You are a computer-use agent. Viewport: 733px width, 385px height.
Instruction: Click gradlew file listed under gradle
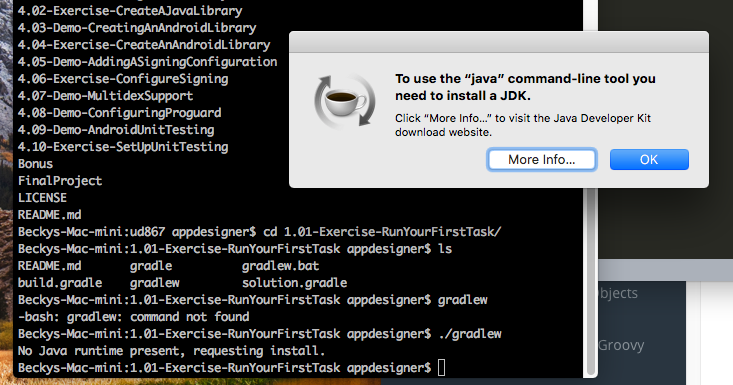point(155,283)
